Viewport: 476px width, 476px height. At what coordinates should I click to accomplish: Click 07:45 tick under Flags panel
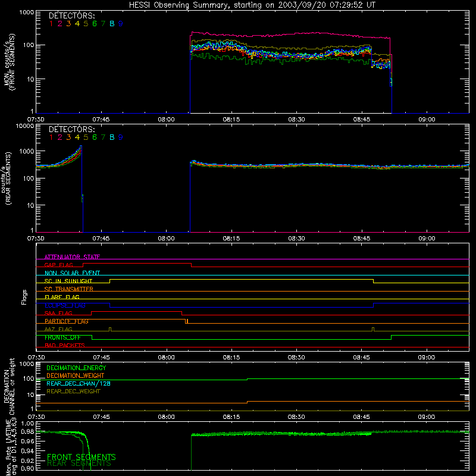[101, 358]
